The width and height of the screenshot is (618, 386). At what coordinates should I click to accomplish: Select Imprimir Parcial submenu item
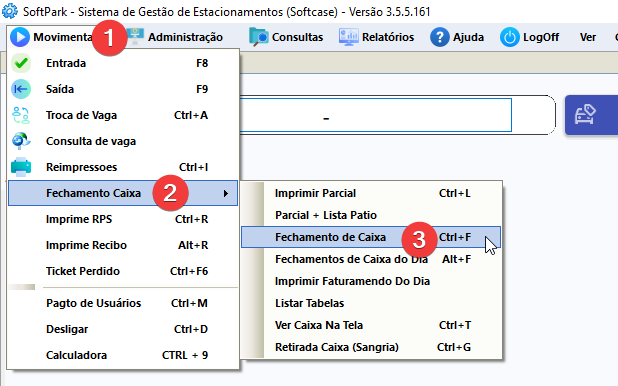click(x=371, y=193)
